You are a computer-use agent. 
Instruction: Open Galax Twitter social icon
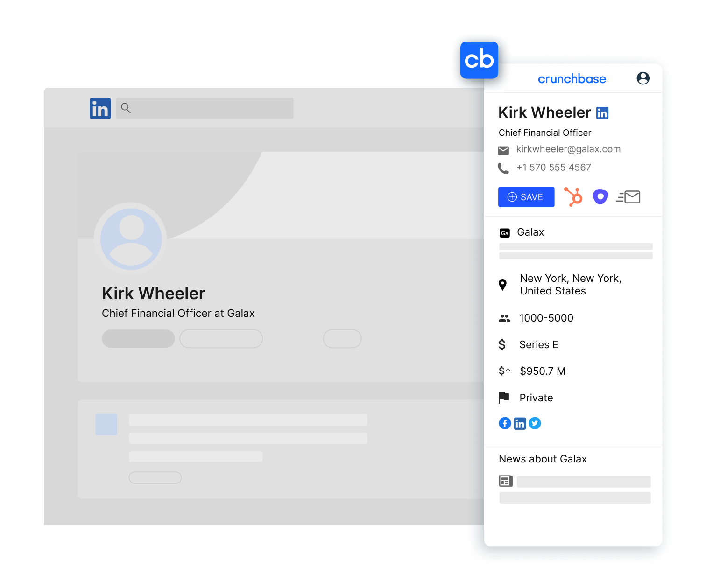pos(535,423)
